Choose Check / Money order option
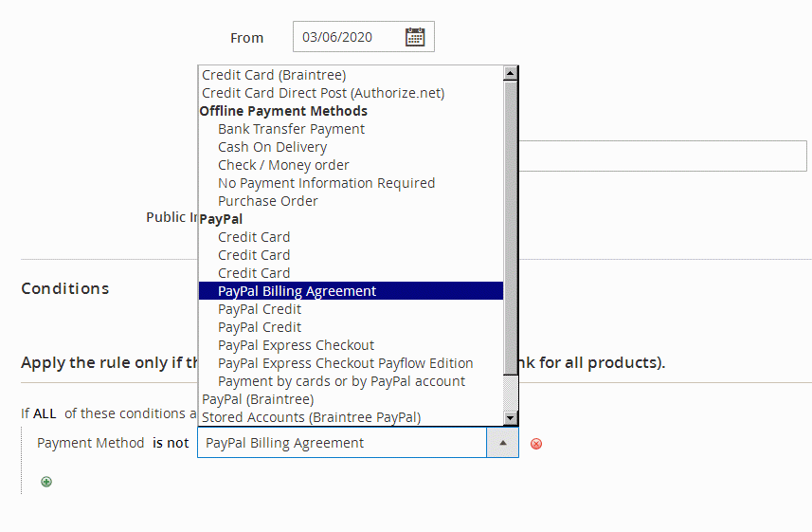 point(283,165)
